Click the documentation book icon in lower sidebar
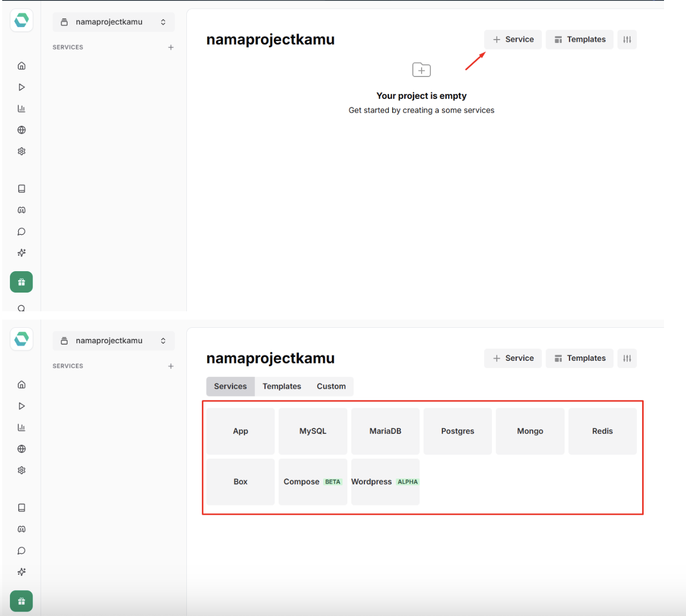This screenshot has height=616, width=686. pos(21,508)
